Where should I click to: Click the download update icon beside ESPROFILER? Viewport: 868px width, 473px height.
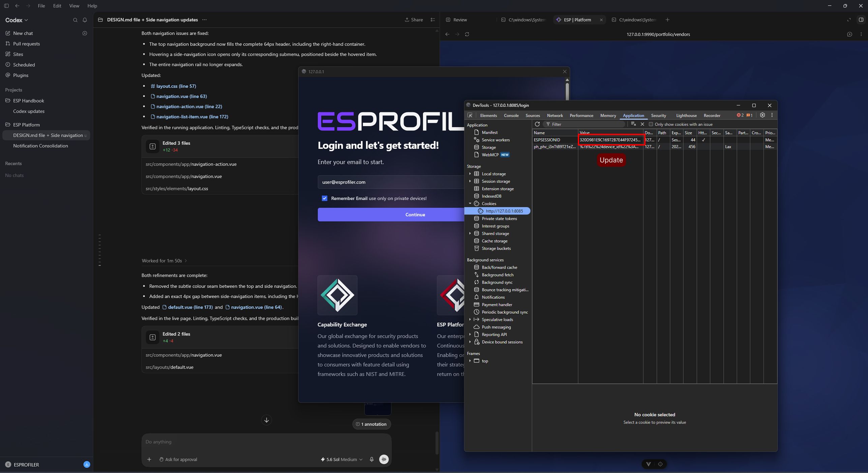pos(87,465)
